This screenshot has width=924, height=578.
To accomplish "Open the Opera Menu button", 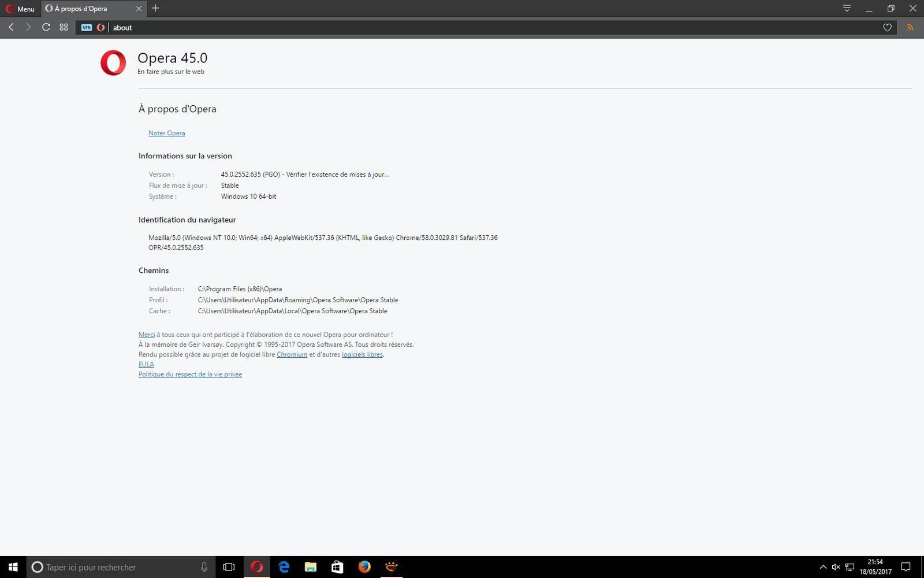I will (20, 9).
